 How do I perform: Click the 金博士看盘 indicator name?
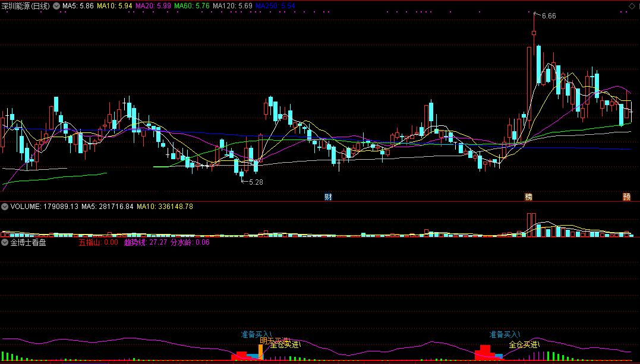click(x=28, y=243)
